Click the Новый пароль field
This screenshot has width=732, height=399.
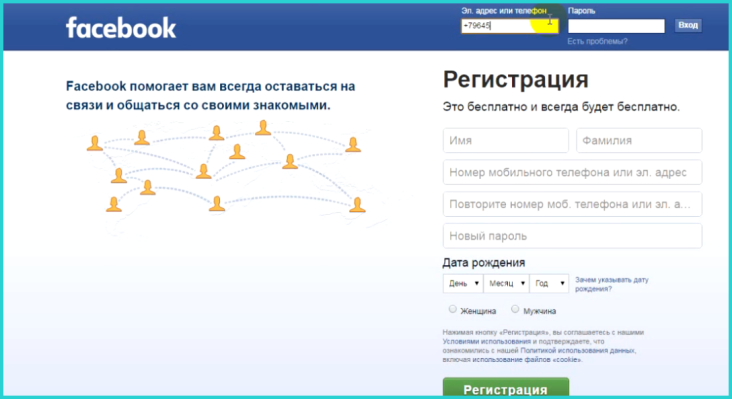click(572, 236)
